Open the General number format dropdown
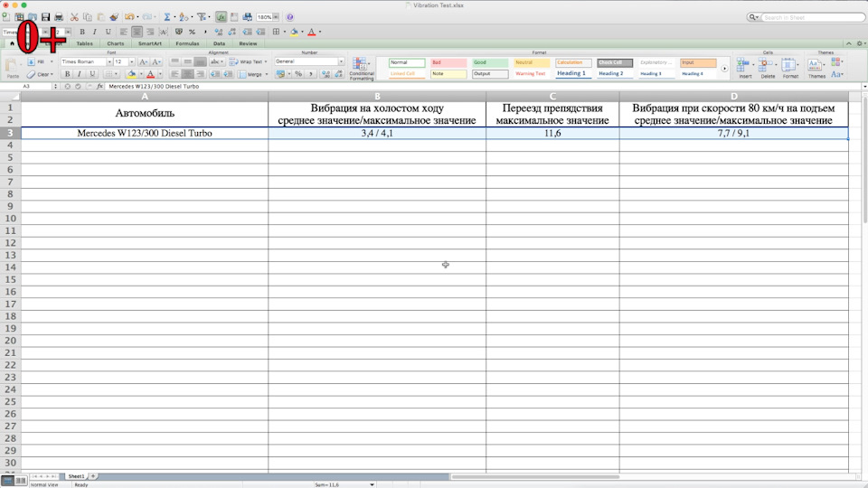The width and height of the screenshot is (868, 488). pos(341,61)
